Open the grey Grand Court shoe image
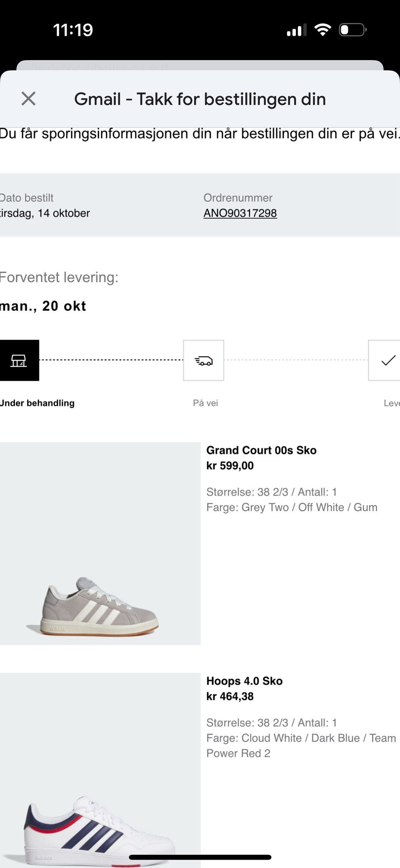Viewport: 400px width, 868px height. point(100,543)
